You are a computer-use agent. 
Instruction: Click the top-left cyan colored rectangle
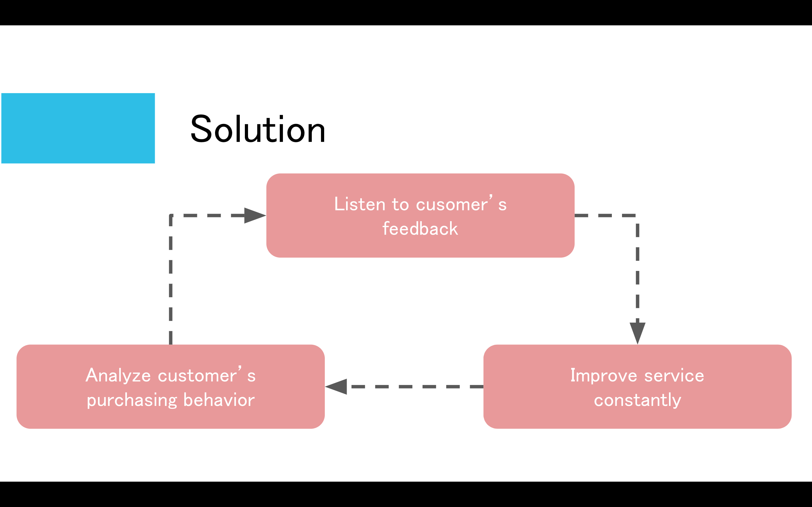(x=78, y=127)
